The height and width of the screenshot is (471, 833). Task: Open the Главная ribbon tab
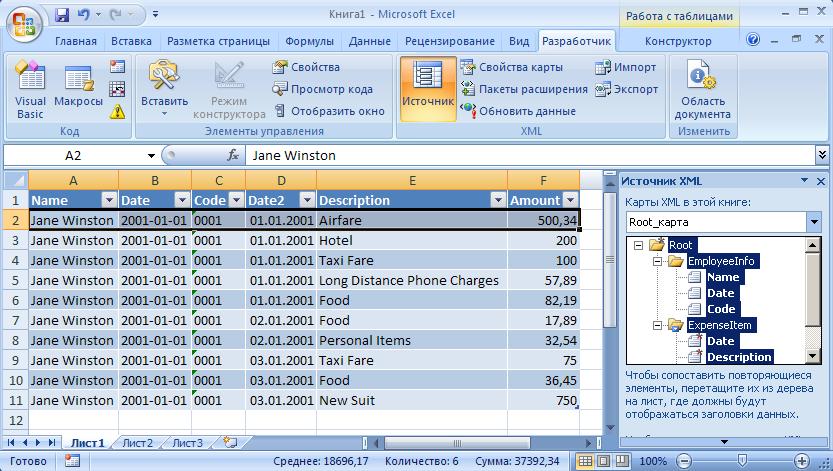click(x=76, y=41)
